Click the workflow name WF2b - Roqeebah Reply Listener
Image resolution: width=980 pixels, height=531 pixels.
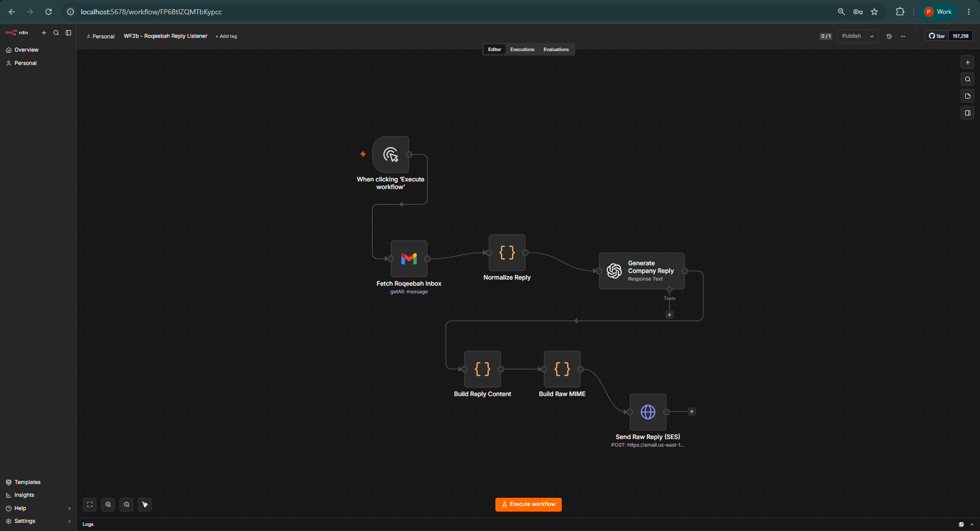coord(165,36)
